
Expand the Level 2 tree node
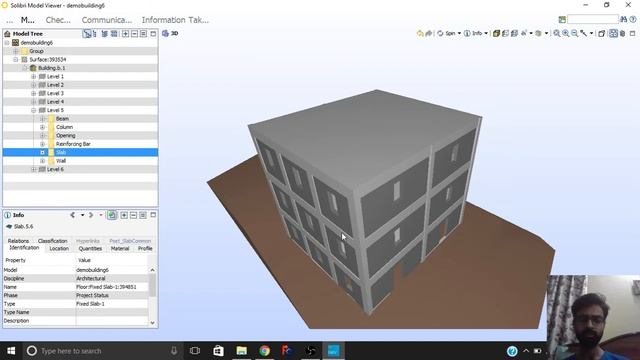tap(33, 85)
